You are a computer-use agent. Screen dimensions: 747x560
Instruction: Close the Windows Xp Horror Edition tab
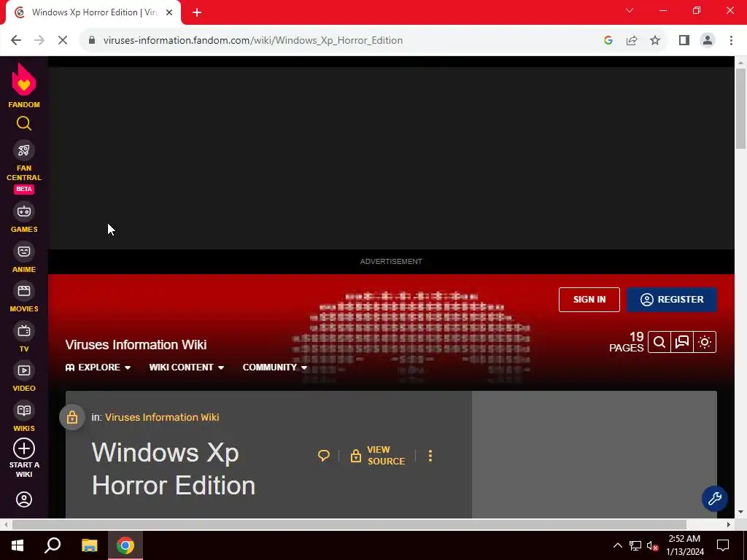click(169, 13)
